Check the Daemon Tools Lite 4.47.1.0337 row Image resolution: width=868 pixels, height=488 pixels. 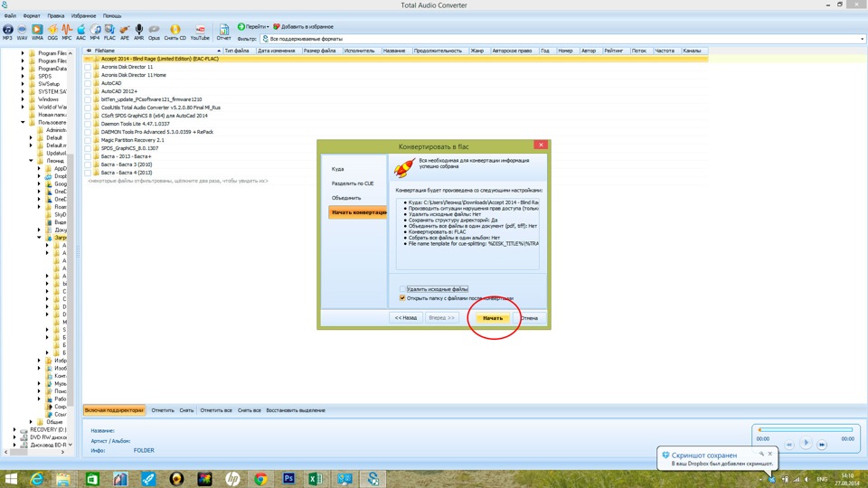click(88, 124)
